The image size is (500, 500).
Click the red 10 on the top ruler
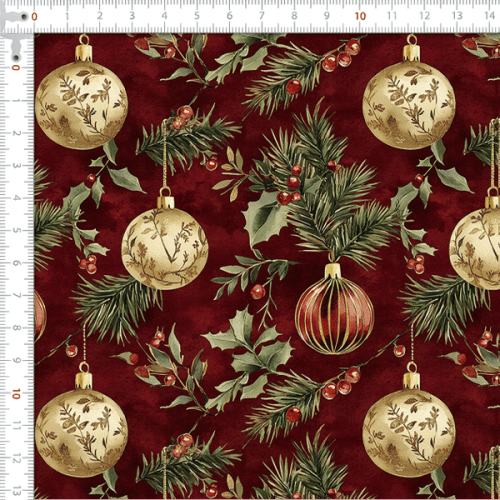pos(360,16)
